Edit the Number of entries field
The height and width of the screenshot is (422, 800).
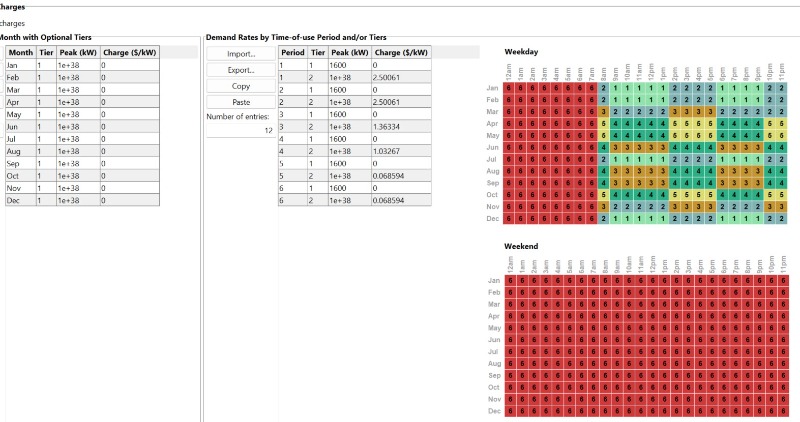pyautogui.click(x=240, y=130)
